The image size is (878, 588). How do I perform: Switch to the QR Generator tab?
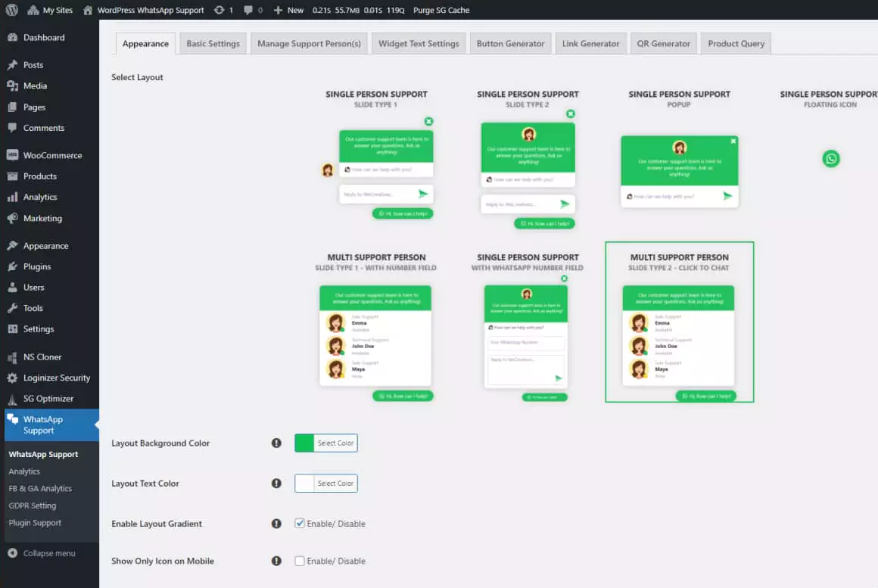(664, 44)
